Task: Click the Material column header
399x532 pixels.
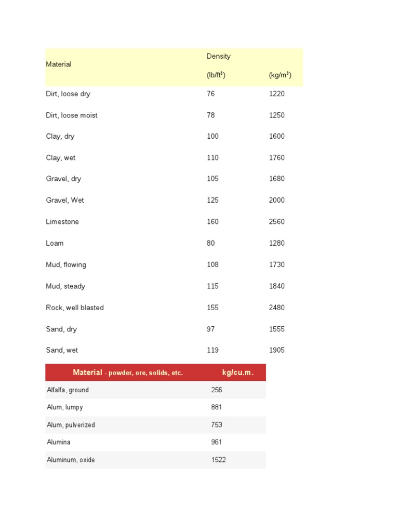Action: [x=59, y=64]
